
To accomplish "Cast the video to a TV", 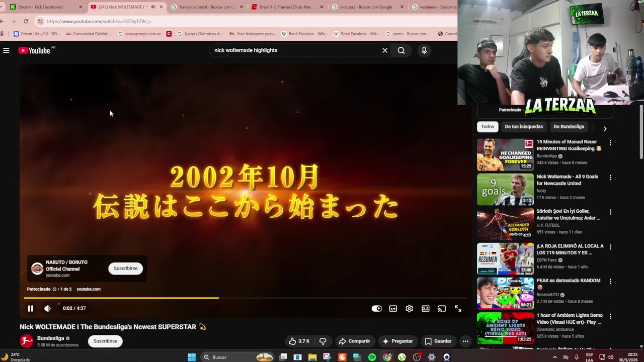I will pyautogui.click(x=442, y=309).
